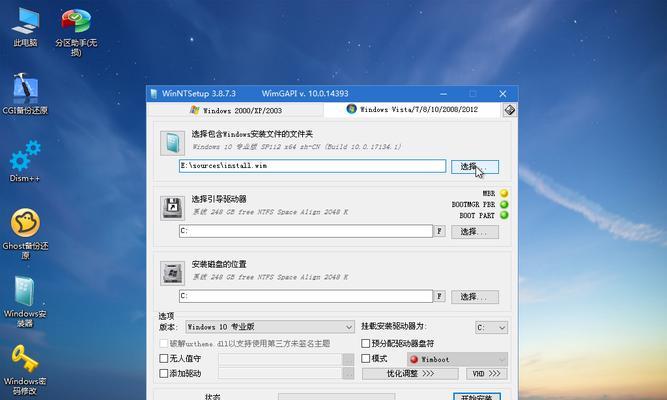
Task: Click the browse button beside 添加驱动 field
Action: (348, 374)
